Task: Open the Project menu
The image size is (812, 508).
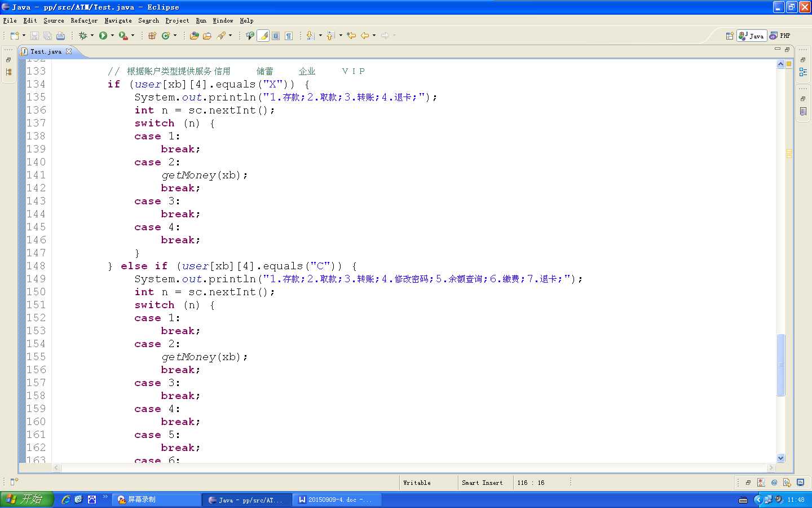Action: pos(177,20)
